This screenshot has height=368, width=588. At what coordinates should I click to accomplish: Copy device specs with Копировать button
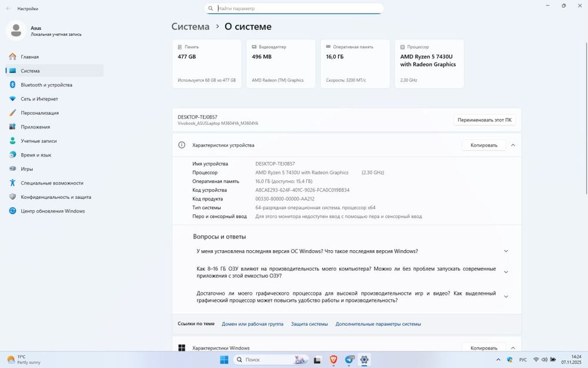484,145
